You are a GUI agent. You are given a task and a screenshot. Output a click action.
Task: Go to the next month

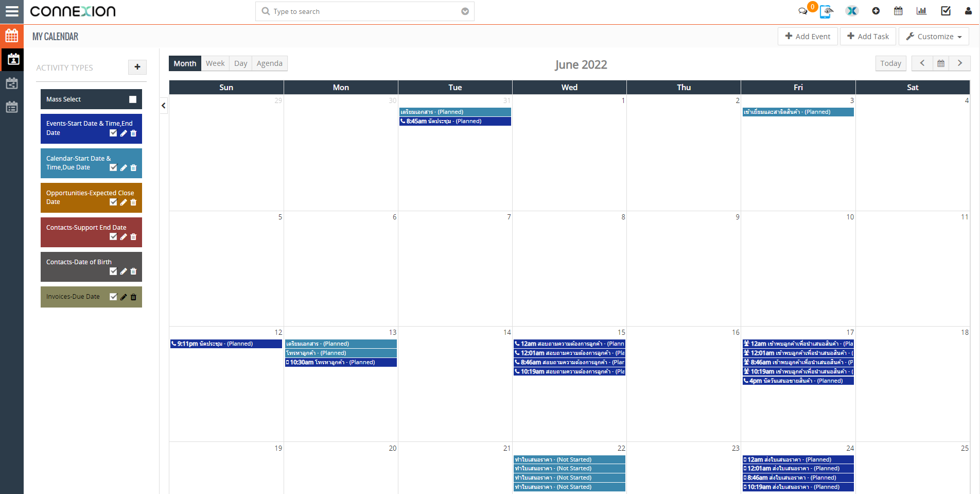[x=959, y=63]
